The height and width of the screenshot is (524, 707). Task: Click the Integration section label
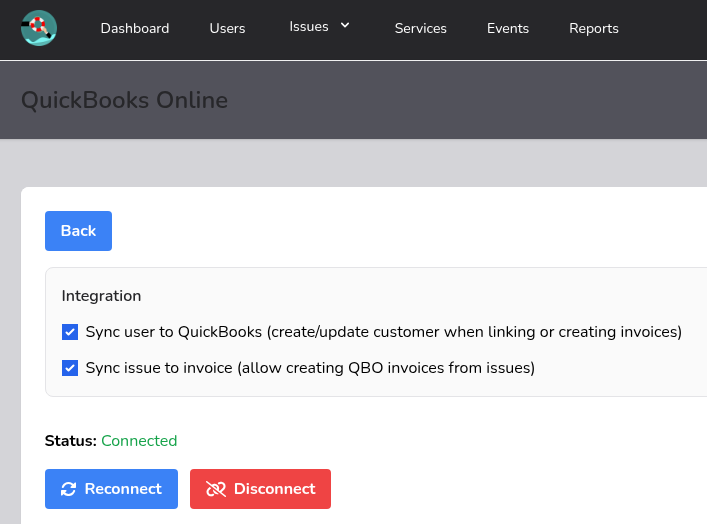coord(101,296)
